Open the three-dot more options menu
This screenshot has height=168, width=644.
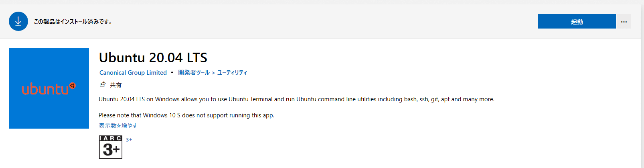(x=624, y=21)
